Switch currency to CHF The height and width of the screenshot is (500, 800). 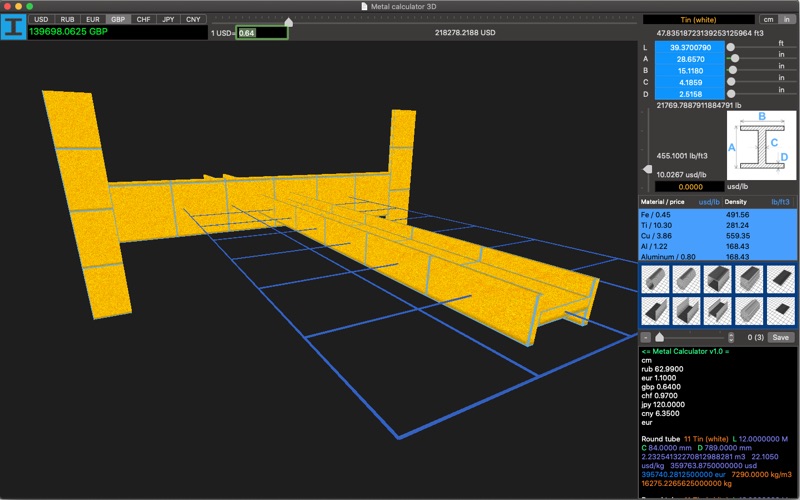click(x=143, y=19)
